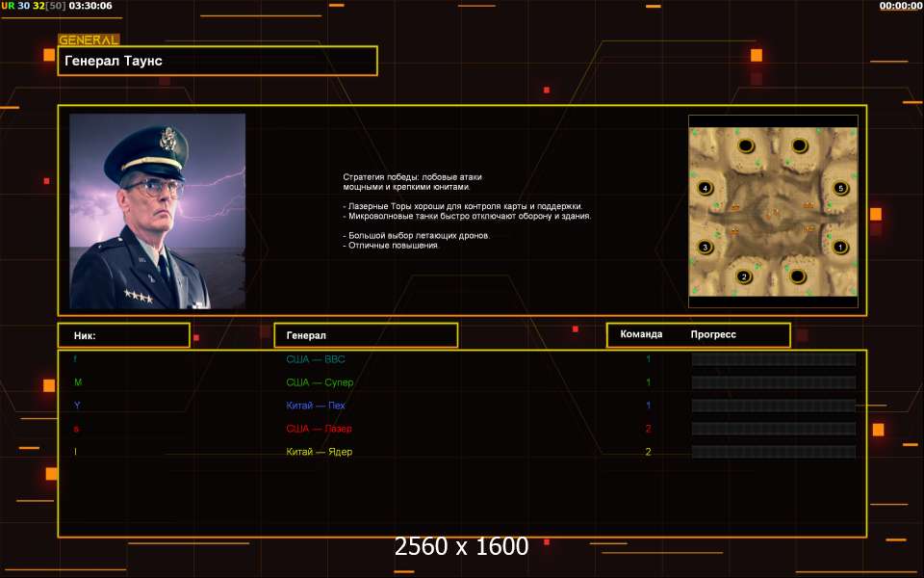Click the Прогресс column header

point(713,334)
